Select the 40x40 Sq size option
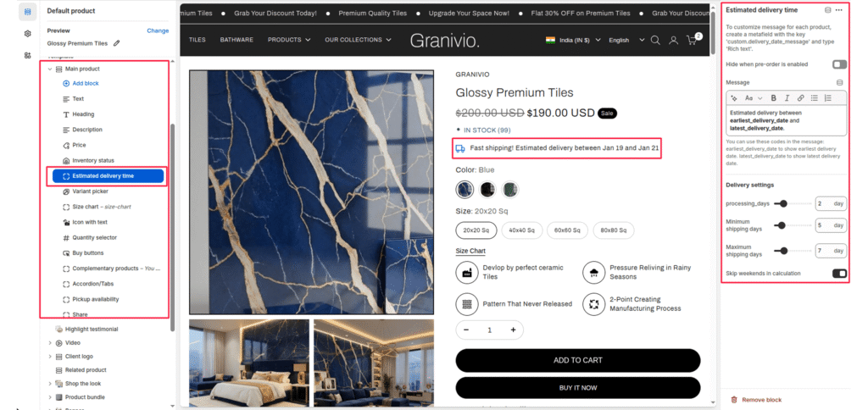Screen dimensions: 868x410 click(522, 230)
